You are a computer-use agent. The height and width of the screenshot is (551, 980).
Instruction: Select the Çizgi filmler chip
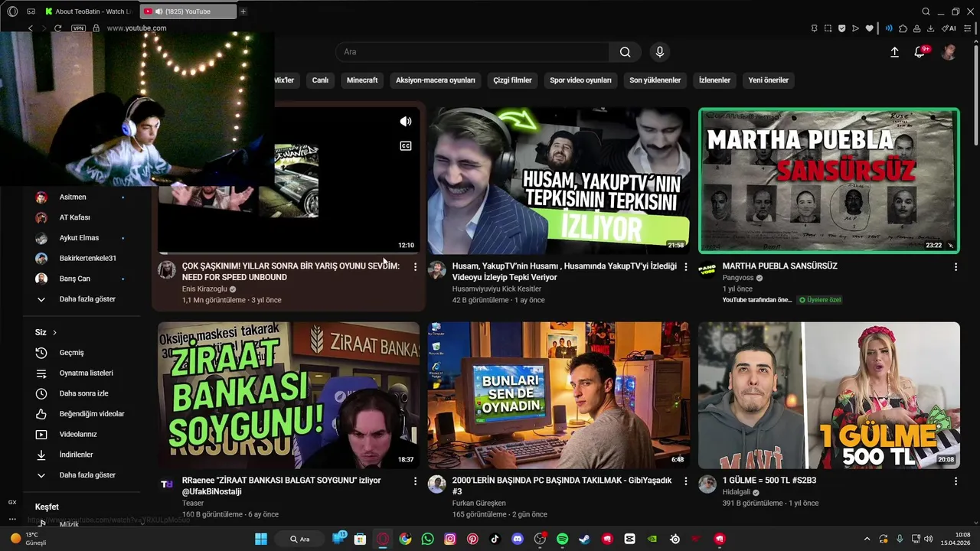(512, 80)
